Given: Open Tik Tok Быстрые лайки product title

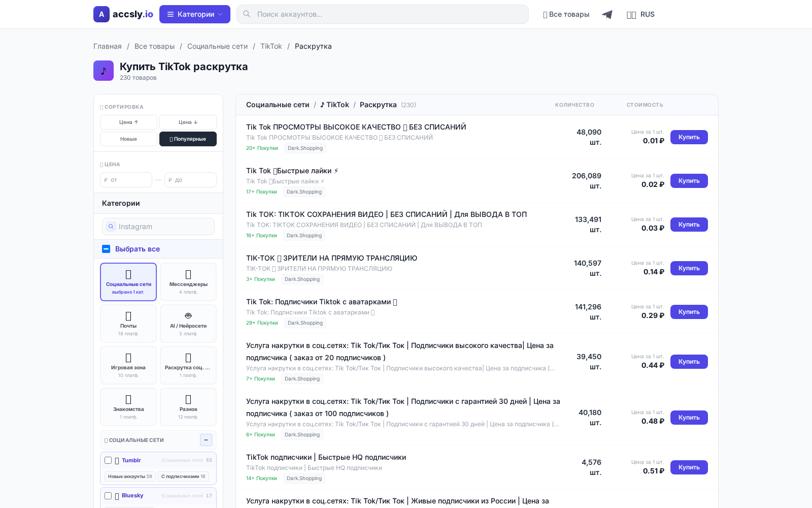Looking at the screenshot, I should pos(292,171).
